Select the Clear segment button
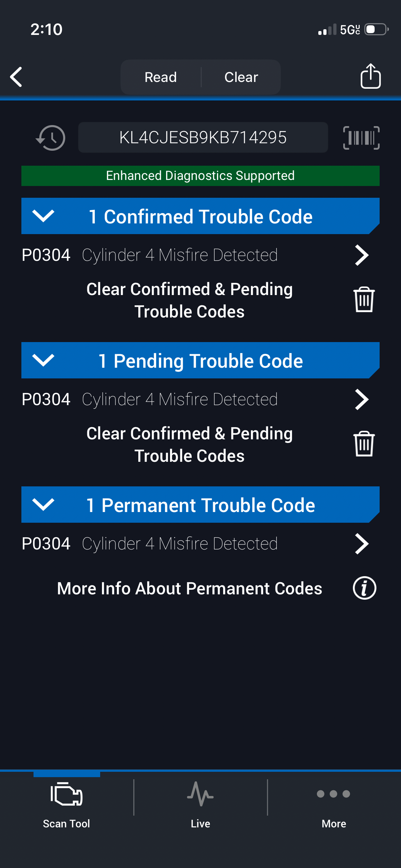 coord(241,77)
